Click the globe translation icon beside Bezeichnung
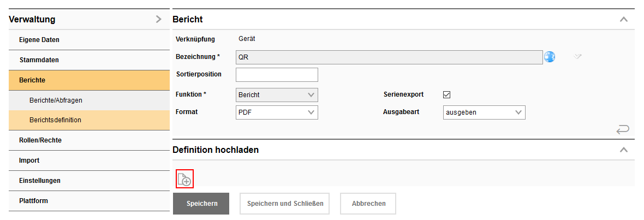Viewport: 644px width, 220px height. click(x=550, y=57)
